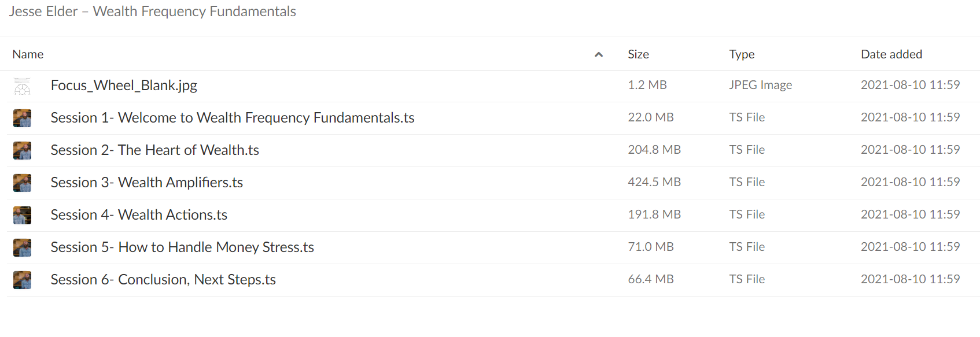Click the Session 5 video thumbnail icon
This screenshot has width=980, height=337.
pos(22,248)
